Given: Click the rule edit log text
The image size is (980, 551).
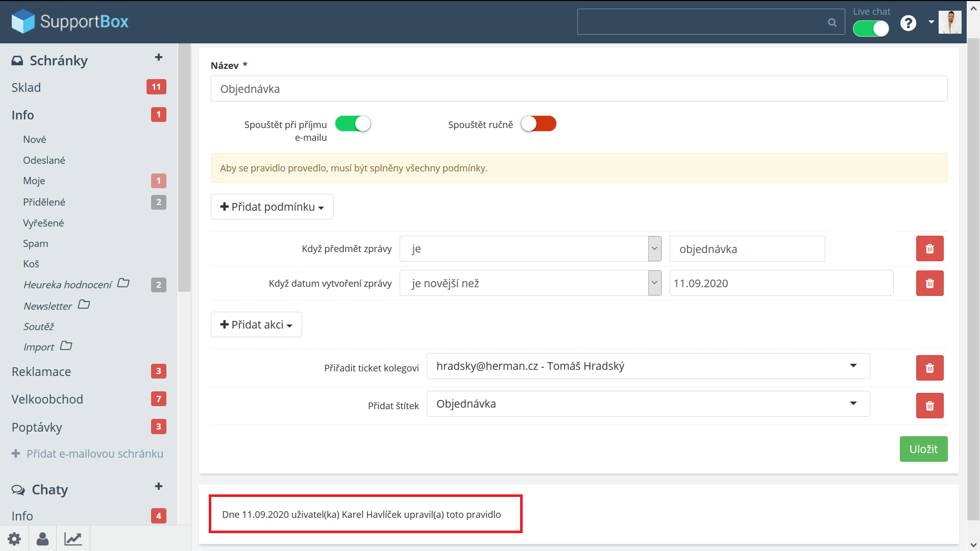Looking at the screenshot, I should click(x=361, y=514).
